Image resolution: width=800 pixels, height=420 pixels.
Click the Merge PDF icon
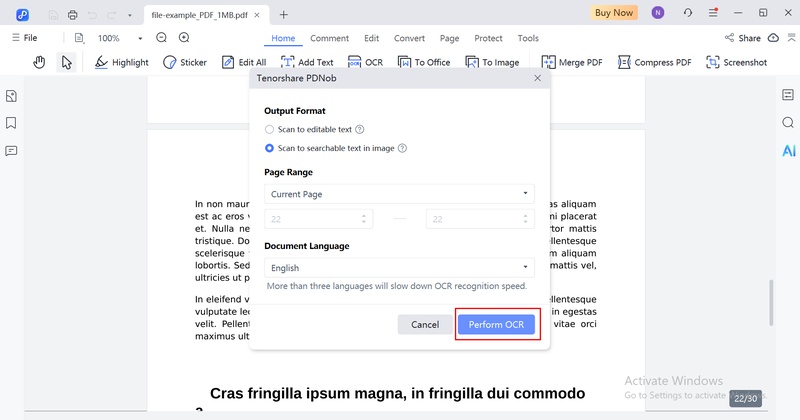550,62
